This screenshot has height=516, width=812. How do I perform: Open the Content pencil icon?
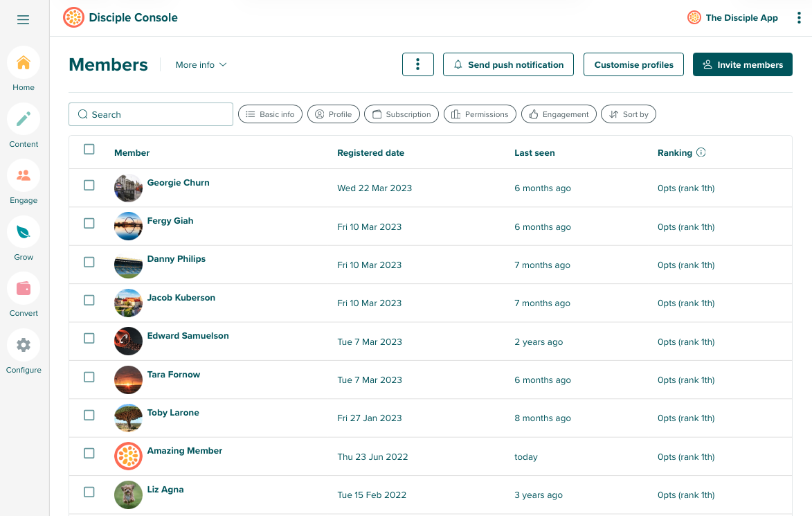coord(24,120)
